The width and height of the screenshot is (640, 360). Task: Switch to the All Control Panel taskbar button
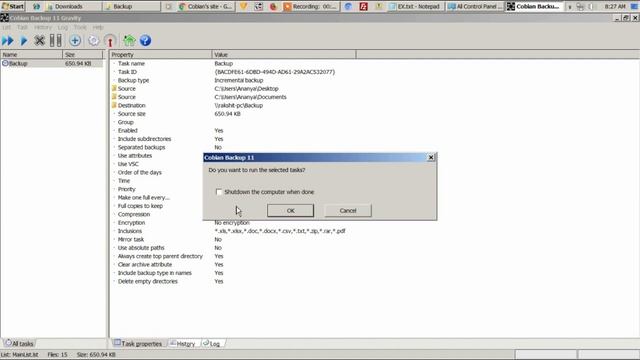click(x=475, y=6)
